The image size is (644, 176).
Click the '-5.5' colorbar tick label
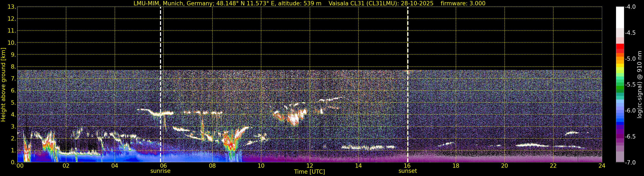(x=630, y=85)
